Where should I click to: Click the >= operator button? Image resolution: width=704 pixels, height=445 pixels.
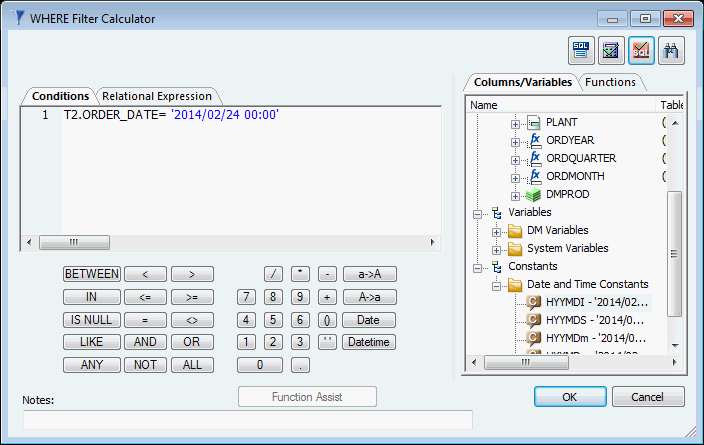click(192, 297)
